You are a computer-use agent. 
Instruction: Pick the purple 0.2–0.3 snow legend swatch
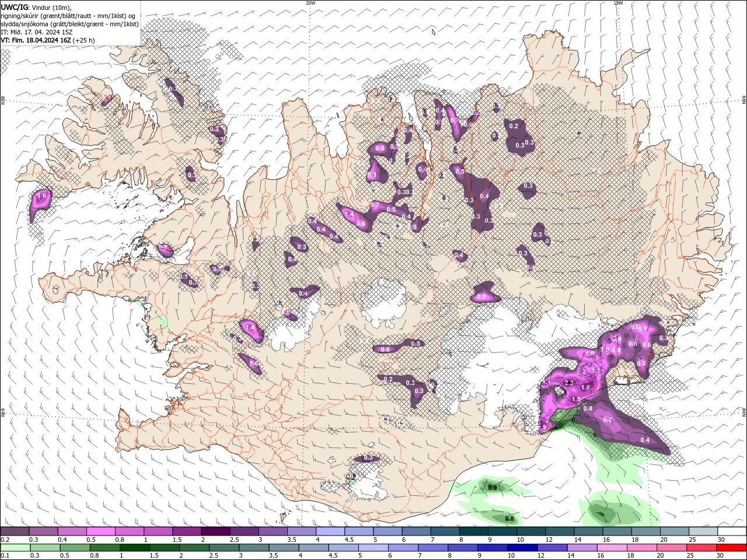15,531
